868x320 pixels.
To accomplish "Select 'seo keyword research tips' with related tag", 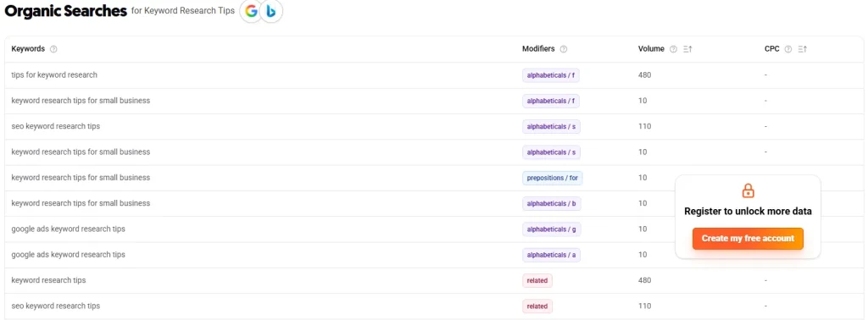I will click(55, 306).
